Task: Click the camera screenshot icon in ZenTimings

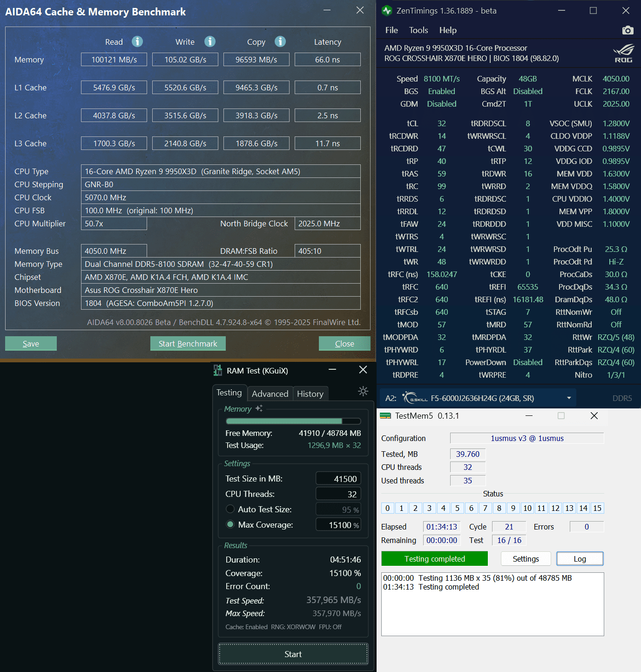Action: tap(628, 30)
